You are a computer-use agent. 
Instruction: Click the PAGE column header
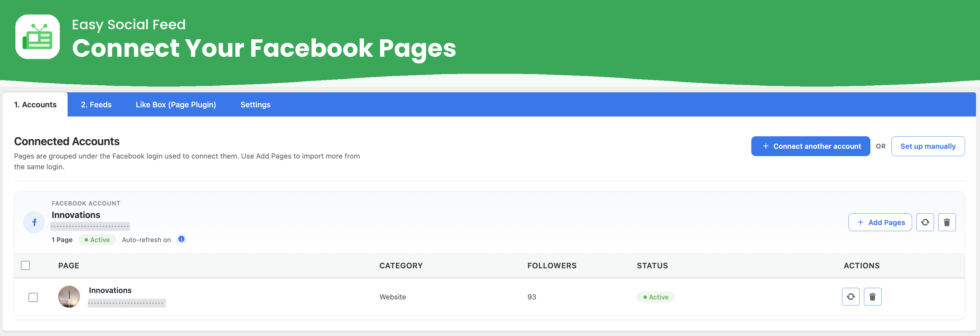pyautogui.click(x=69, y=266)
